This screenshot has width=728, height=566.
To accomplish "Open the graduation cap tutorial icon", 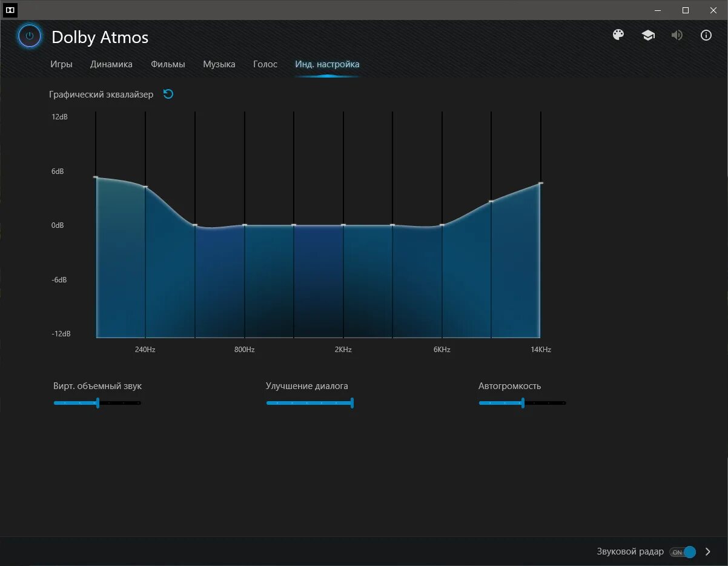I will [648, 35].
